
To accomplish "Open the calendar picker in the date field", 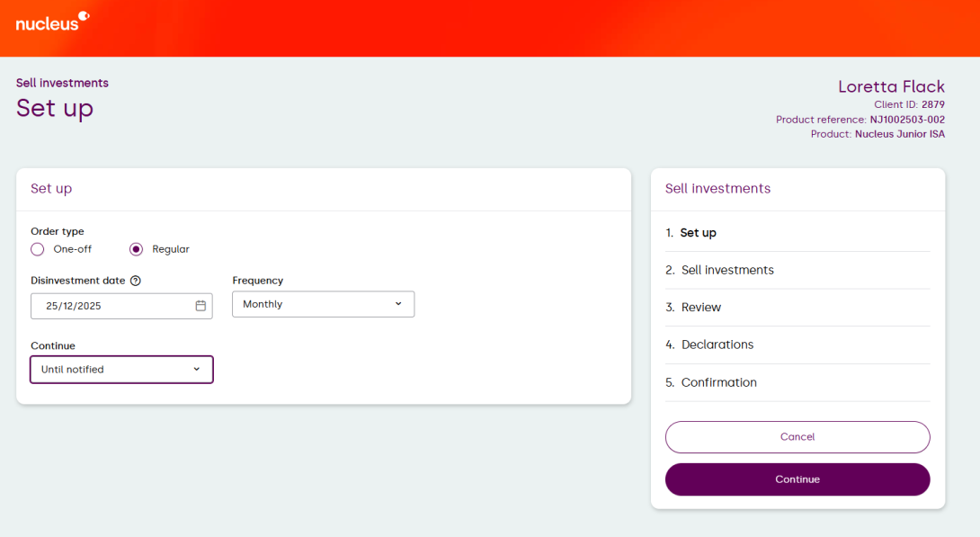I will (200, 306).
